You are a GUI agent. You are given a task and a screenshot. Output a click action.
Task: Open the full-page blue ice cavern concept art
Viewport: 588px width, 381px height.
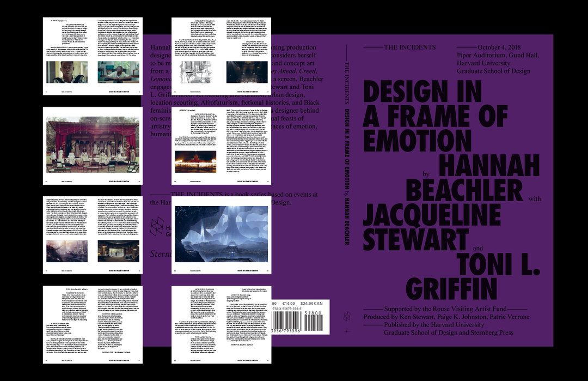pyautogui.click(x=221, y=234)
